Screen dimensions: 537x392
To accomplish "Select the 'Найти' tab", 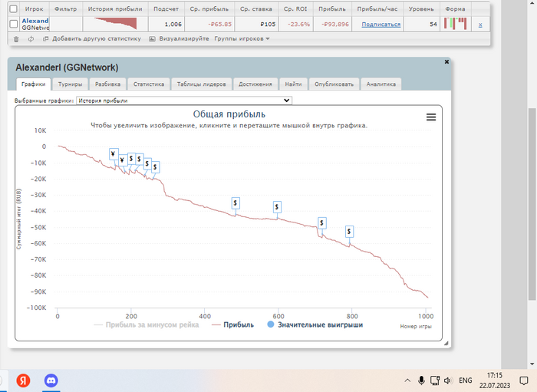I will pyautogui.click(x=293, y=84).
